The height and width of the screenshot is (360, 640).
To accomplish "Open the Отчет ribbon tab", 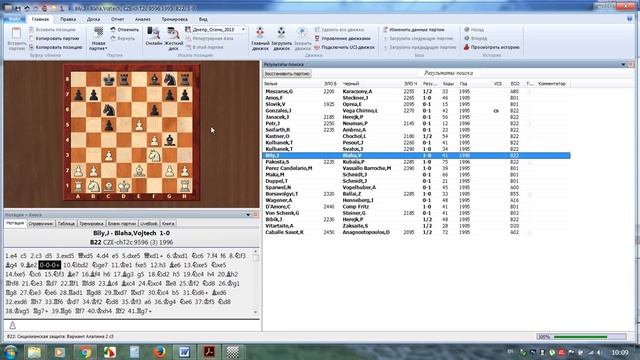I will point(118,19).
